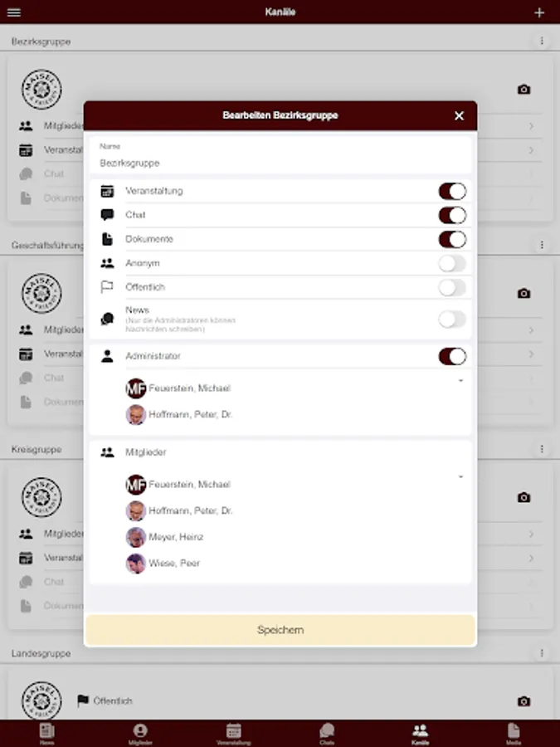Go to the Chats bottom tab
This screenshot has height=747, width=560.
coord(327,735)
